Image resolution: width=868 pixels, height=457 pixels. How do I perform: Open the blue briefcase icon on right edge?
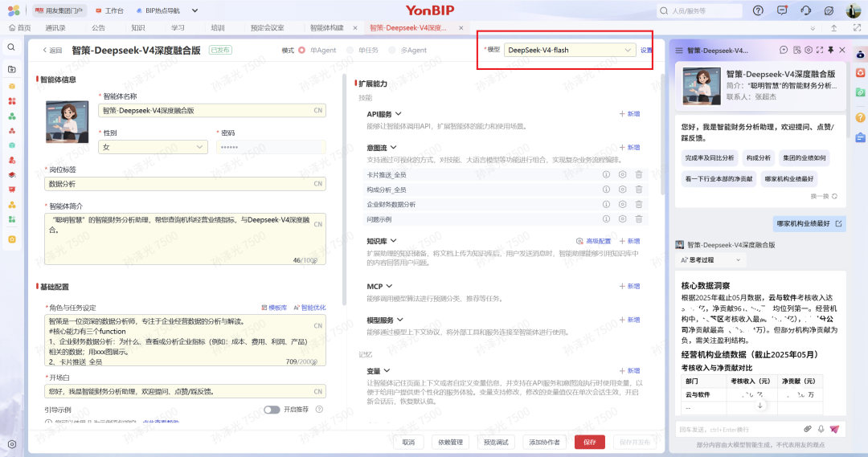point(860,137)
